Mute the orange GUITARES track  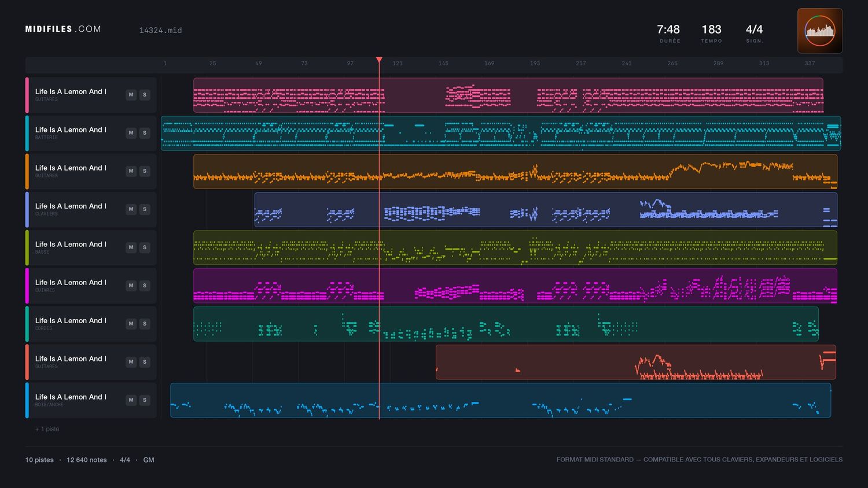(131, 171)
